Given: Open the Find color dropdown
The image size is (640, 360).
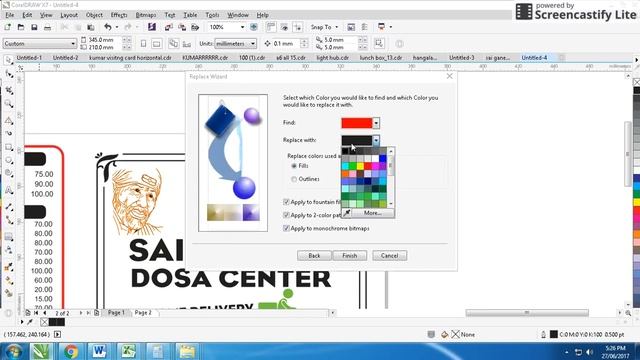Looking at the screenshot, I should coord(376,123).
